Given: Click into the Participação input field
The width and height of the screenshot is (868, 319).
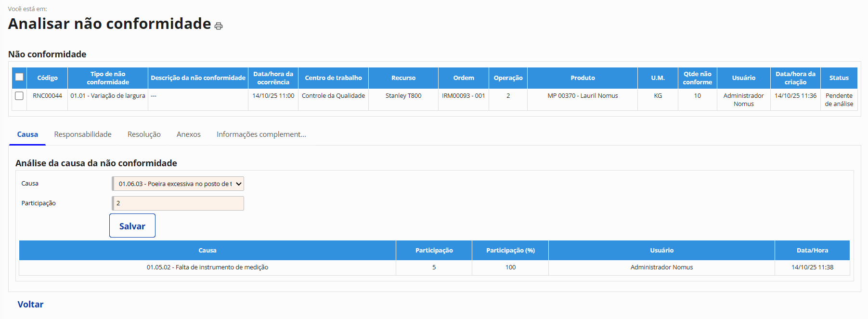Looking at the screenshot, I should 178,203.
